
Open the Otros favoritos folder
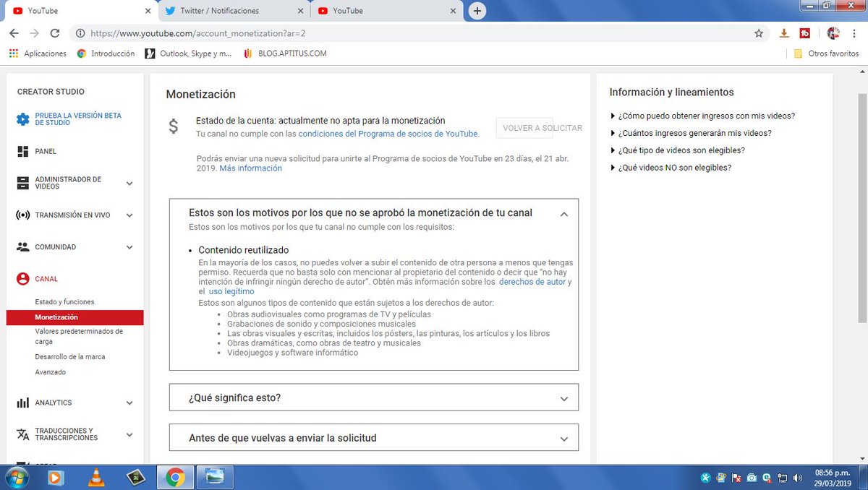826,53
